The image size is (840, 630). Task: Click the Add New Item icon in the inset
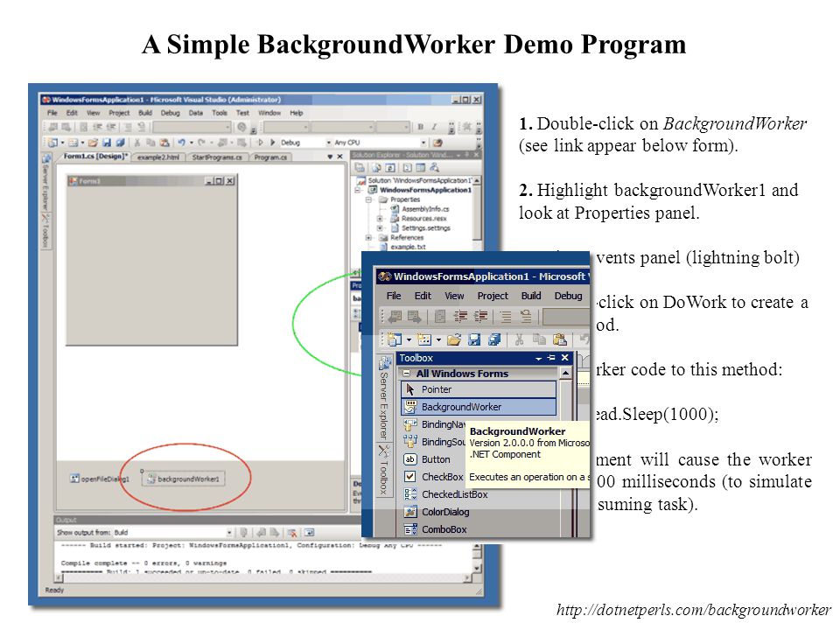point(424,339)
